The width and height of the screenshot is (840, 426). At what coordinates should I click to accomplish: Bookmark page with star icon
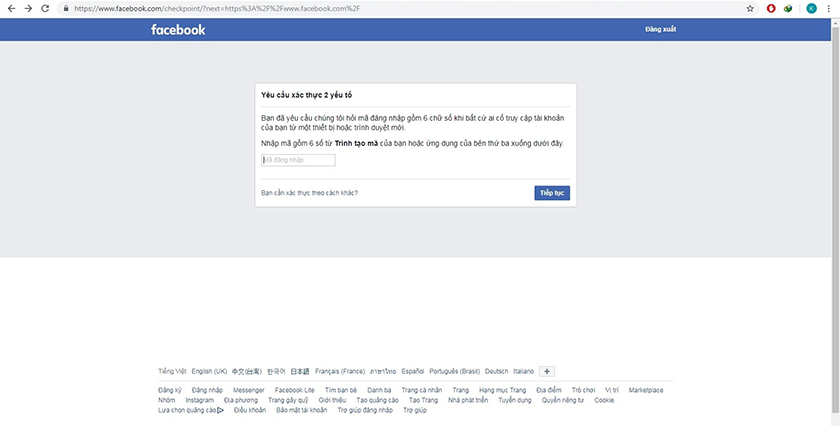750,9
